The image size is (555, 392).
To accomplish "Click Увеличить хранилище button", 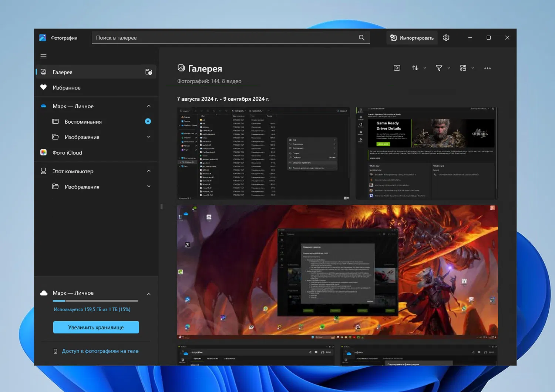I will [96, 327].
